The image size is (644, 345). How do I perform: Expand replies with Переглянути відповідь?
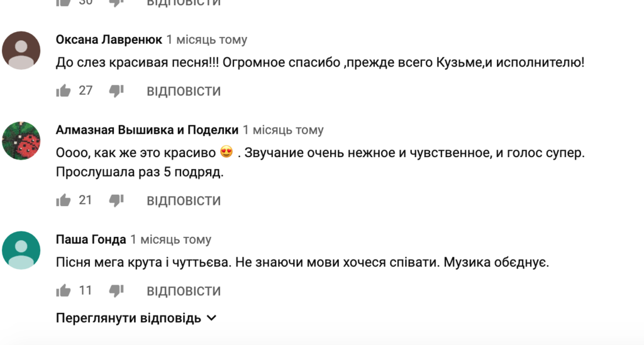[129, 318]
